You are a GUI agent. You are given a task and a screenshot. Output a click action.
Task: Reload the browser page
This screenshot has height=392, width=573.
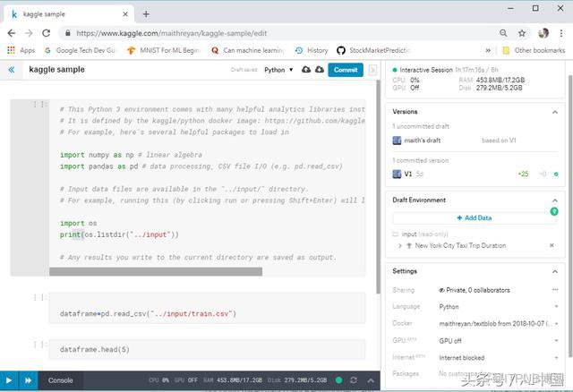click(x=46, y=33)
